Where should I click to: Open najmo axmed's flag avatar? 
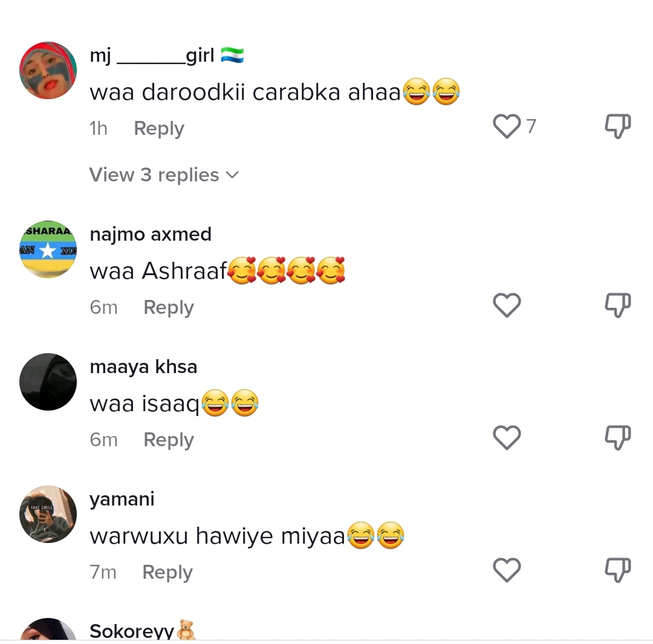48,250
